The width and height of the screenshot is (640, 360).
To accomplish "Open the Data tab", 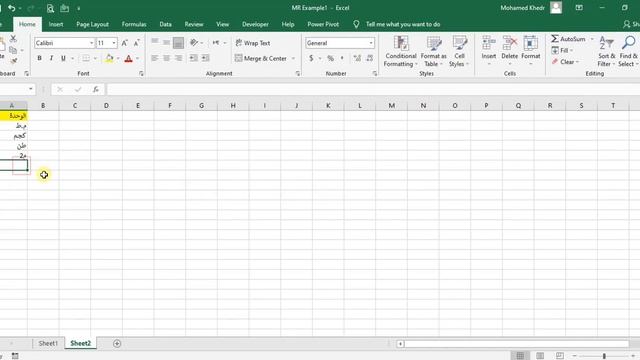I will 165,24.
